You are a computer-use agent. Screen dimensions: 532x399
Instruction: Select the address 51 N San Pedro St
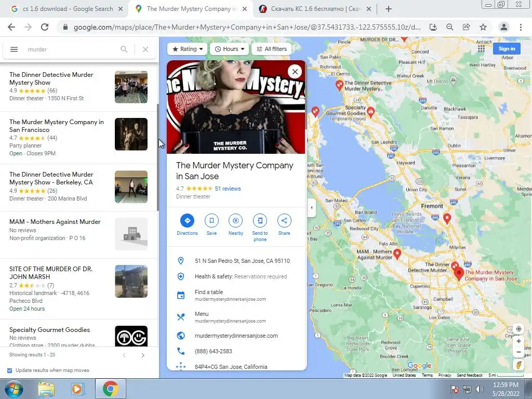point(242,261)
